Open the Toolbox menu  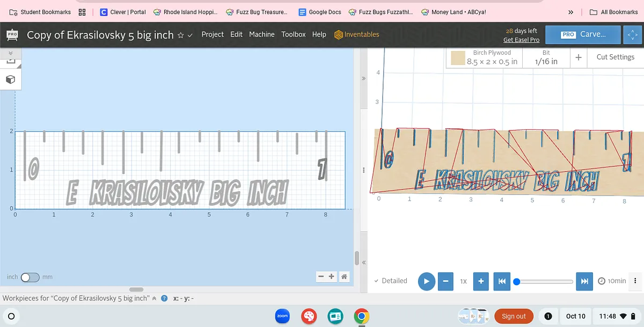(293, 34)
